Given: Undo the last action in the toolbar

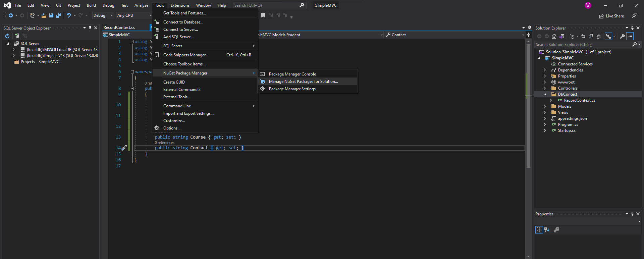Looking at the screenshot, I should (x=69, y=15).
